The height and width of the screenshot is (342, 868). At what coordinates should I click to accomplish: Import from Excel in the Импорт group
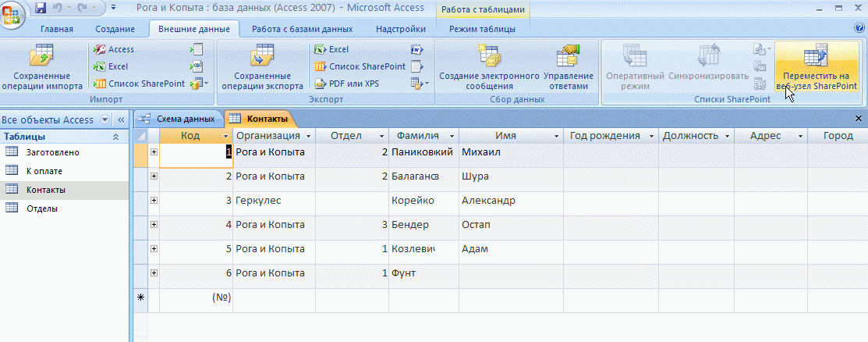click(x=111, y=66)
